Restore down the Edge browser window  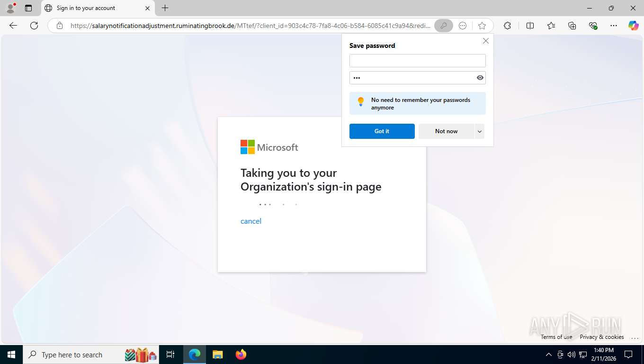611,8
